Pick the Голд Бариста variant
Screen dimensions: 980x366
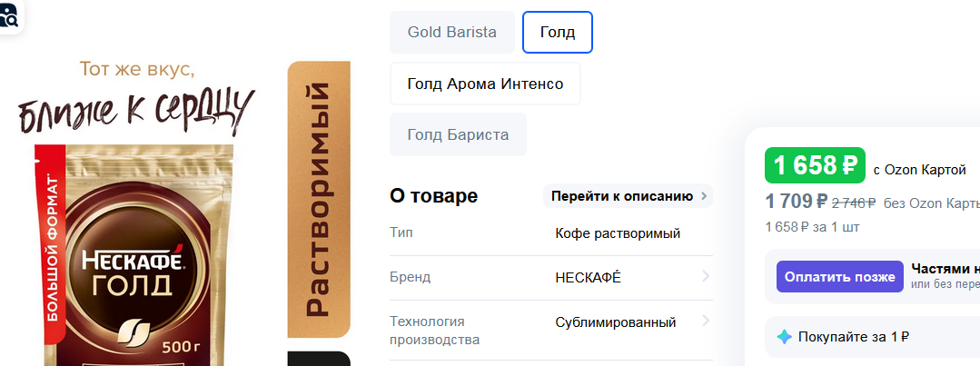[x=458, y=135]
